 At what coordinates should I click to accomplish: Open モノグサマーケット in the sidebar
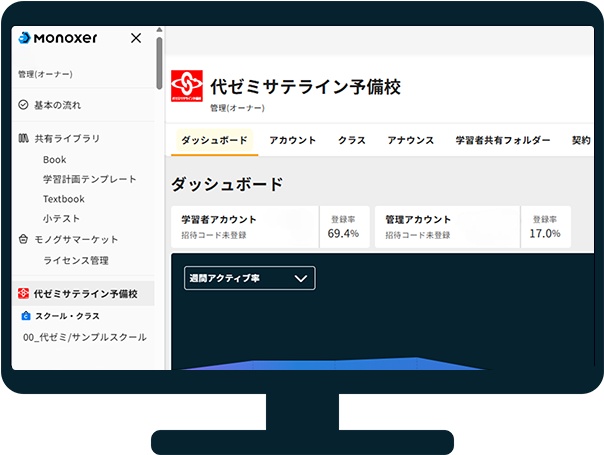[x=76, y=240]
